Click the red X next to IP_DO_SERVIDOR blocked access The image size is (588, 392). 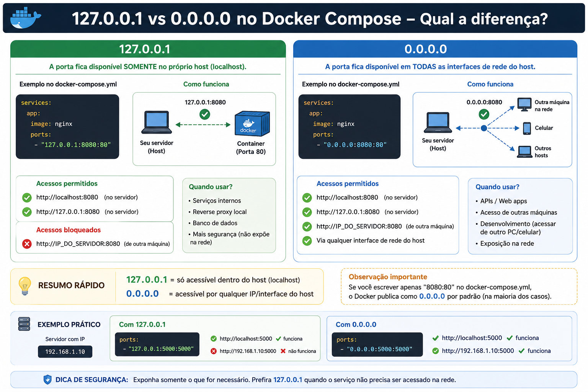pyautogui.click(x=27, y=244)
